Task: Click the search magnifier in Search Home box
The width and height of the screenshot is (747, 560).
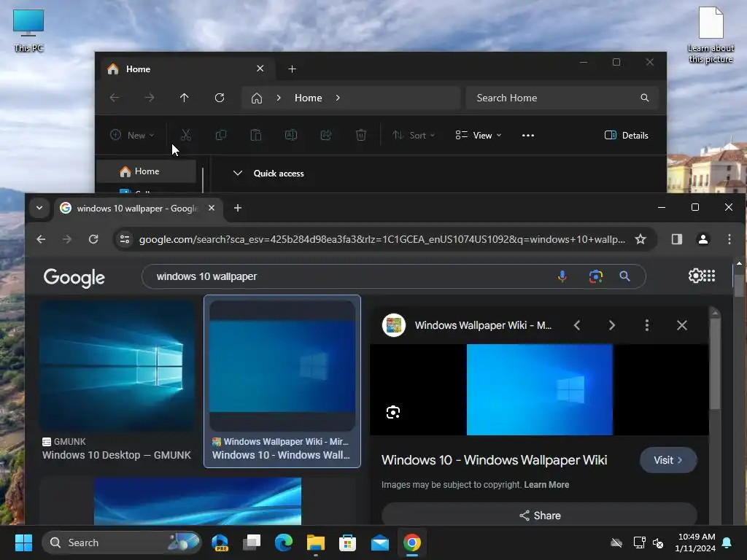Action: point(645,98)
